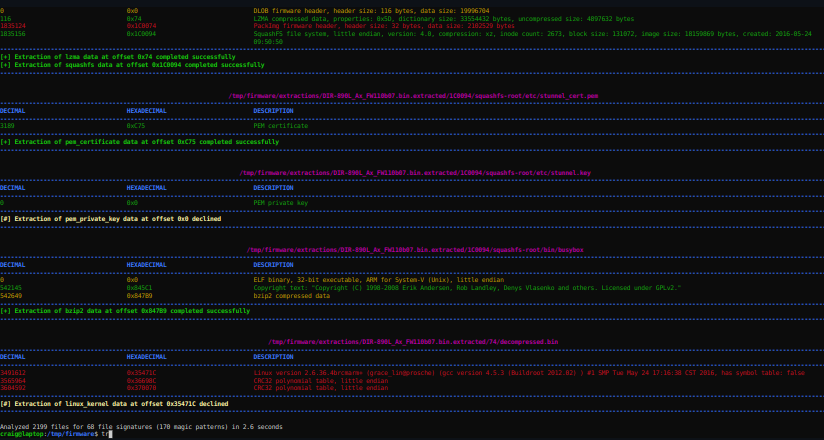824x440 pixels.
Task: Click the DLOB firmware header description line
Action: 372,11
